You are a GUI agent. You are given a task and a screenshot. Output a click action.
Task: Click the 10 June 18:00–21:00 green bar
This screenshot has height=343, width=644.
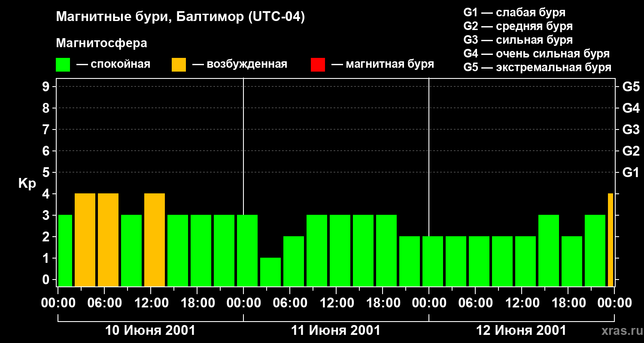(201, 251)
